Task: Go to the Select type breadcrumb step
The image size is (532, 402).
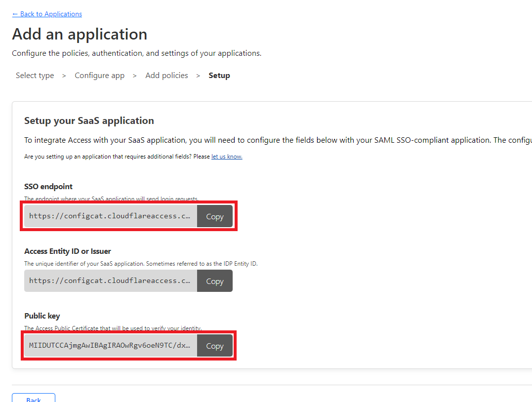Action: pos(35,75)
